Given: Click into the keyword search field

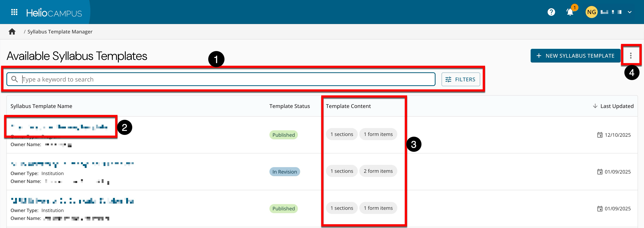Looking at the screenshot, I should point(225,79).
